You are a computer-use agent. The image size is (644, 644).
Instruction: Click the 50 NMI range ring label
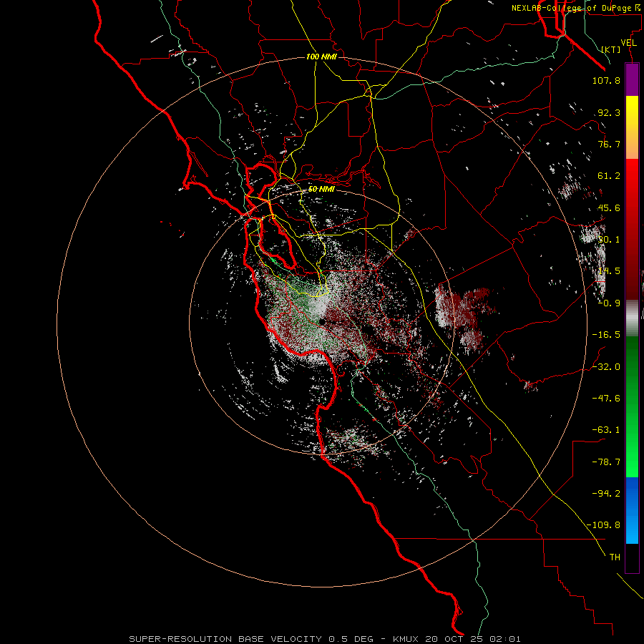321,190
